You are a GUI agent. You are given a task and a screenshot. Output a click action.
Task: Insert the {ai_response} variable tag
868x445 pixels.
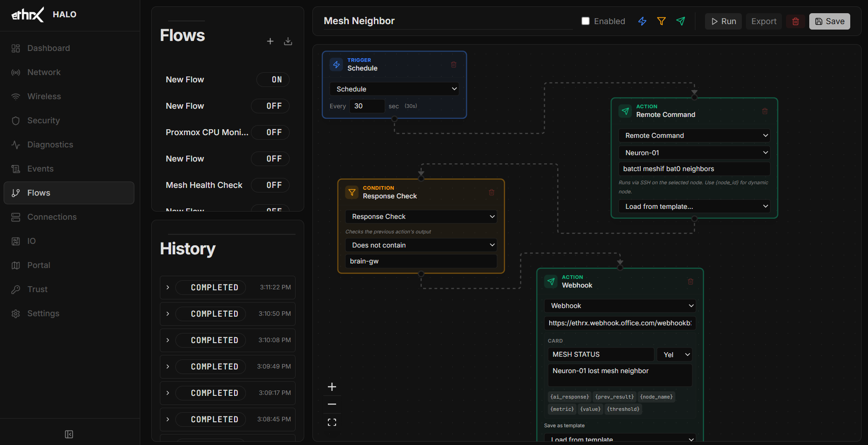click(x=570, y=397)
